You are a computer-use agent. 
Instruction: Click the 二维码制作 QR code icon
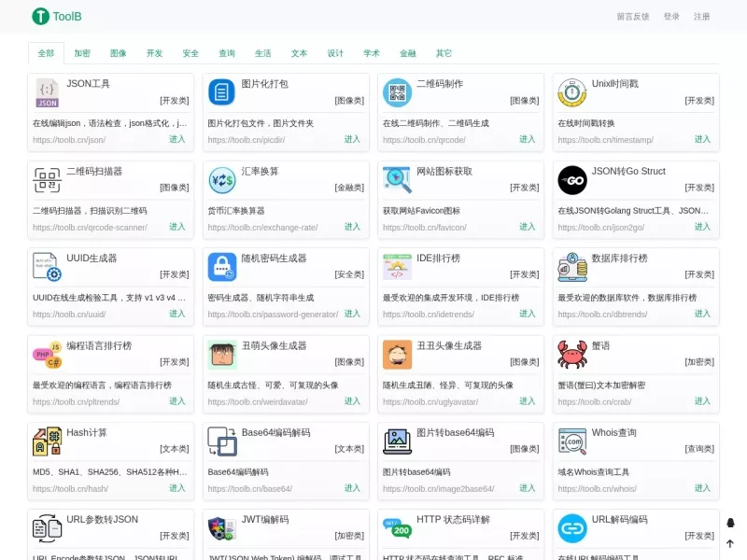[x=397, y=92]
